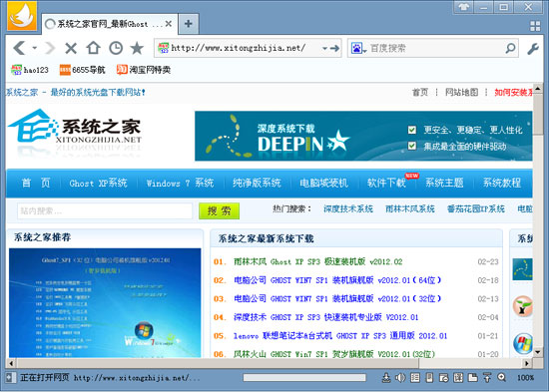Open the wrench tools menu
549x392 pixels.
(x=533, y=49)
